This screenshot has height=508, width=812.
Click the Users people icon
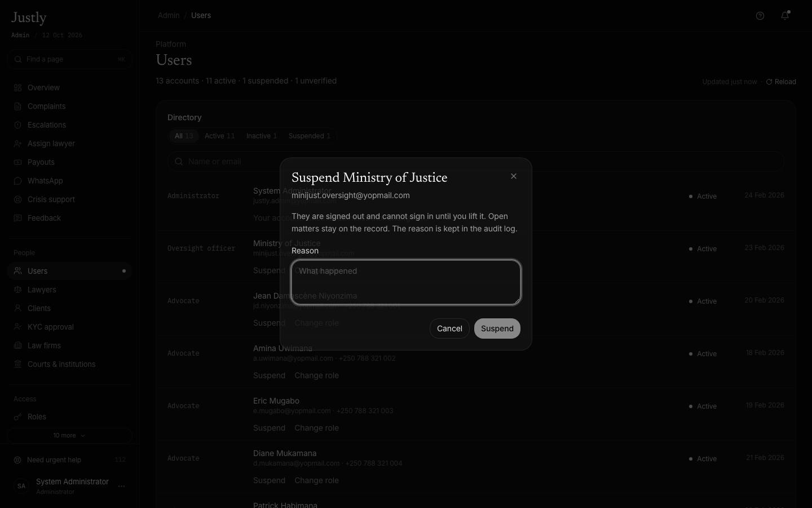(x=18, y=271)
